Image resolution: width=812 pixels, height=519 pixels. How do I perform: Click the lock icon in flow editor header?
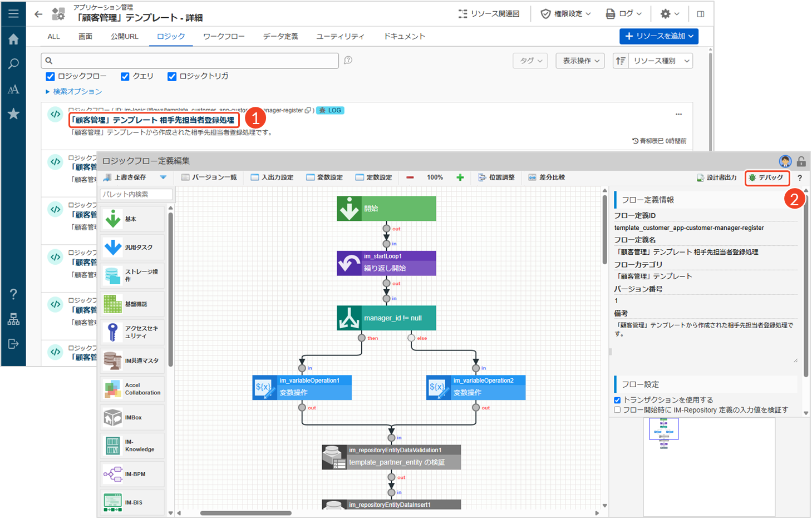point(801,161)
